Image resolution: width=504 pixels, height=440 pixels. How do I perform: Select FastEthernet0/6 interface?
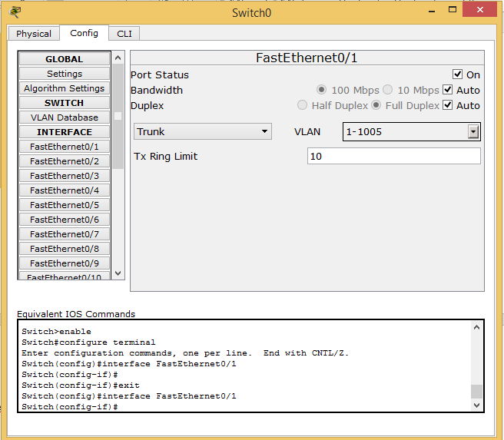pyautogui.click(x=65, y=220)
